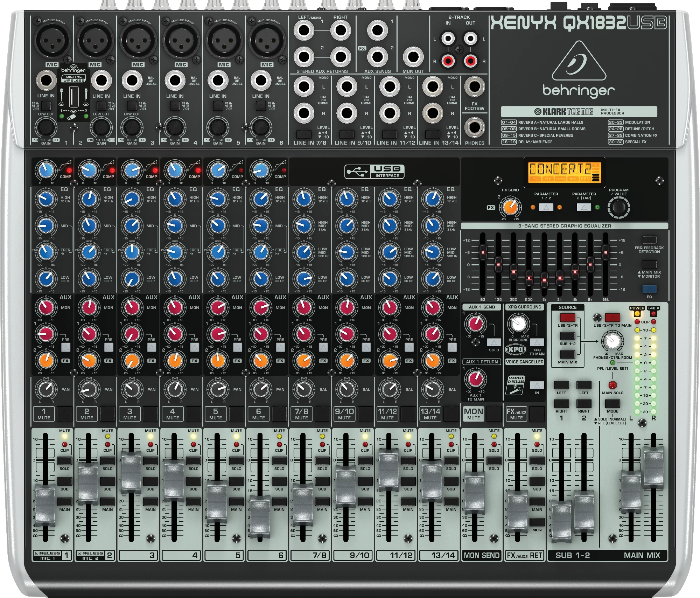Select Main Mix source button
The width and height of the screenshot is (700, 598).
coord(567,355)
